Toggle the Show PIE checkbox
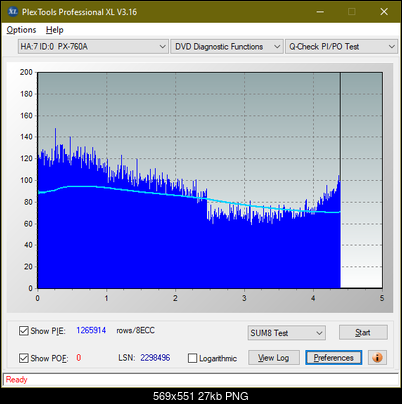 24,331
